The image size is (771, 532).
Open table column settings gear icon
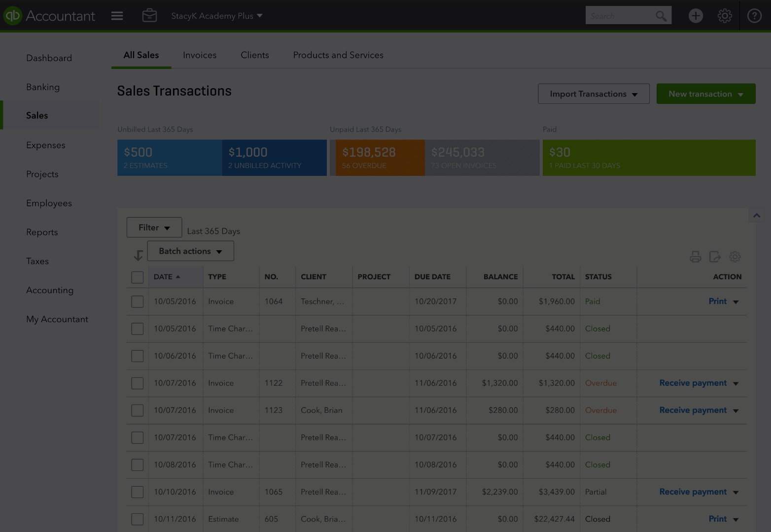tap(735, 257)
